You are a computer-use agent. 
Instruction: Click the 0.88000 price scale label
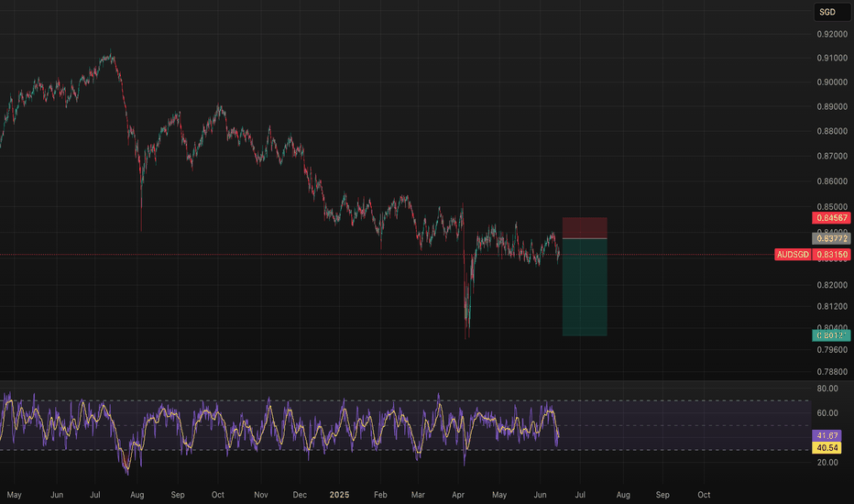coord(832,131)
